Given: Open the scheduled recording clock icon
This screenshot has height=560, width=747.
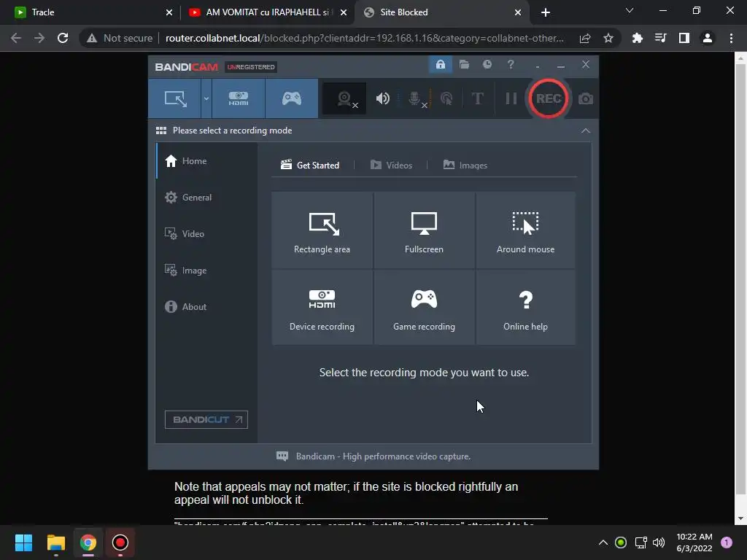Looking at the screenshot, I should pyautogui.click(x=487, y=64).
